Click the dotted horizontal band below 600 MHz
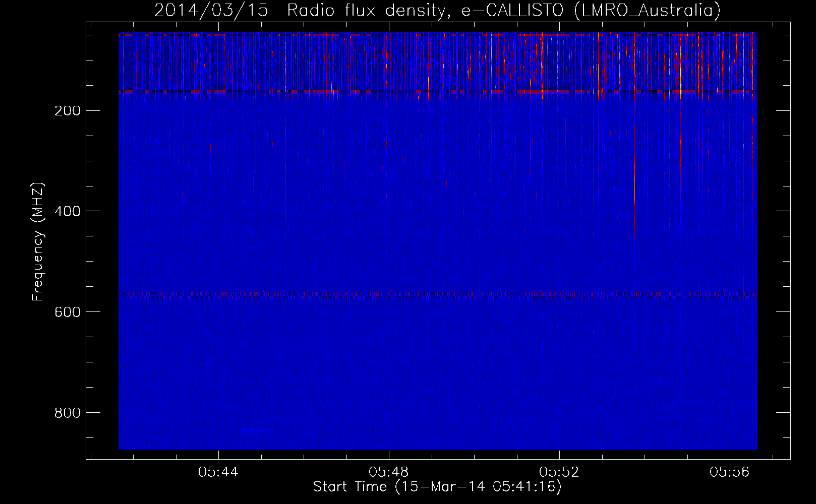Viewport: 816px width, 504px height. tap(438, 294)
